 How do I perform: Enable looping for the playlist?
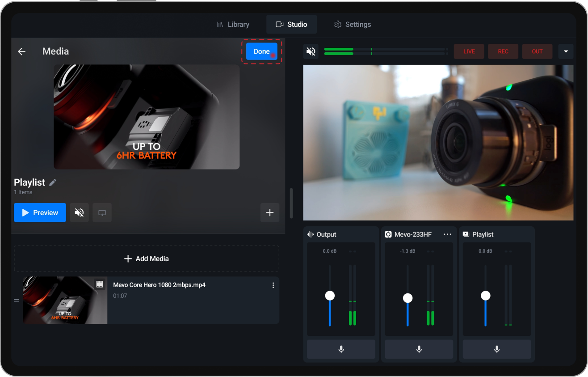(102, 212)
